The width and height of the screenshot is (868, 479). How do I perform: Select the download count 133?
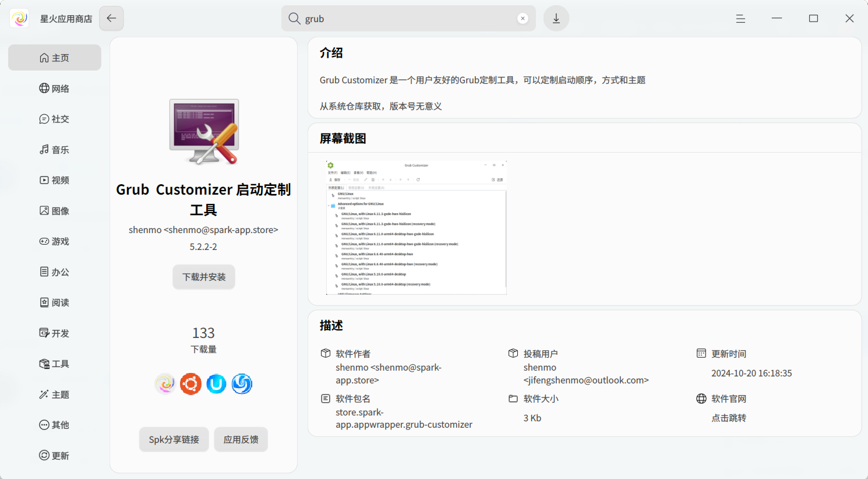[203, 333]
